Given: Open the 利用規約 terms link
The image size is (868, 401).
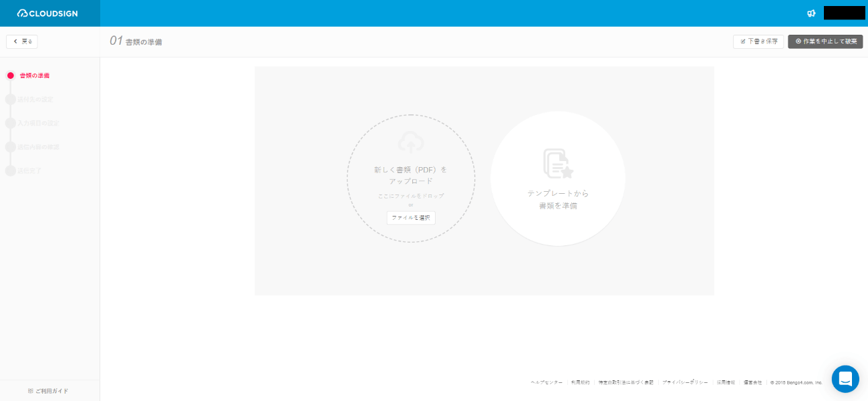Looking at the screenshot, I should point(579,382).
